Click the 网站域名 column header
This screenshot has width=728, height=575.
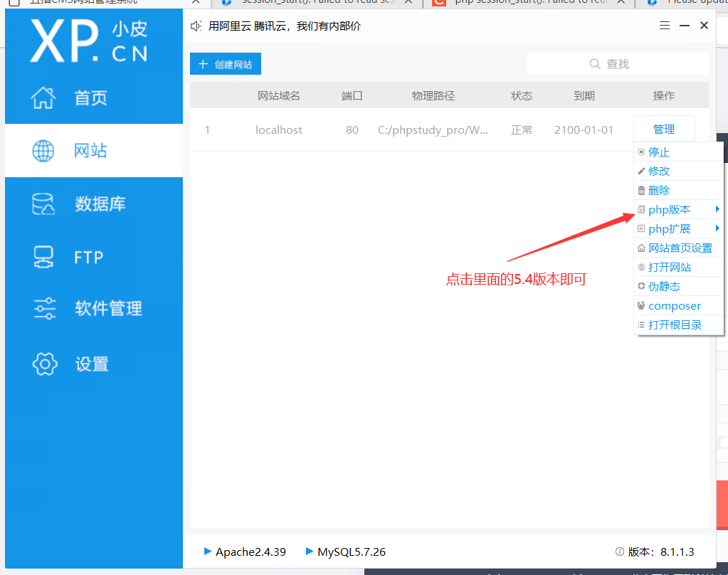coord(278,95)
